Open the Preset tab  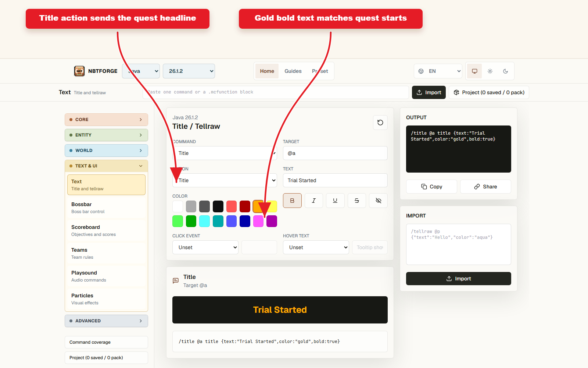(x=320, y=71)
